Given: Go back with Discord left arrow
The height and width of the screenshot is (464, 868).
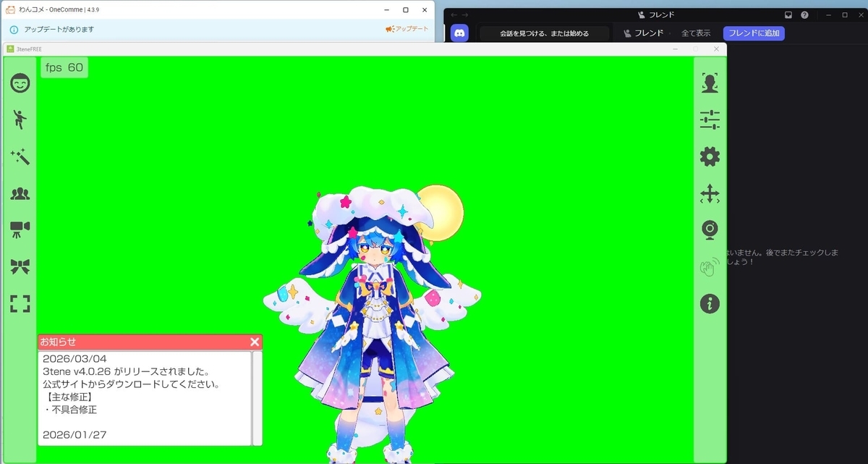Looking at the screenshot, I should (454, 14).
